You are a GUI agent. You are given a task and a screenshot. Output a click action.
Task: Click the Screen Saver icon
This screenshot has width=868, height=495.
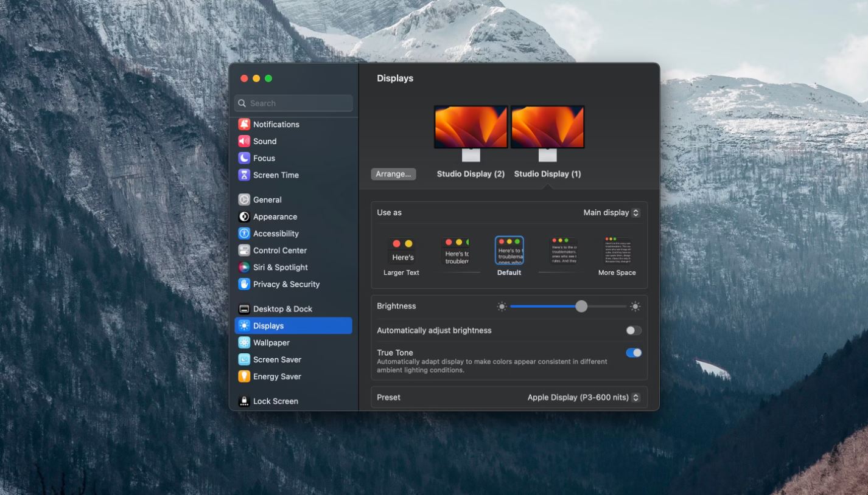tap(244, 359)
